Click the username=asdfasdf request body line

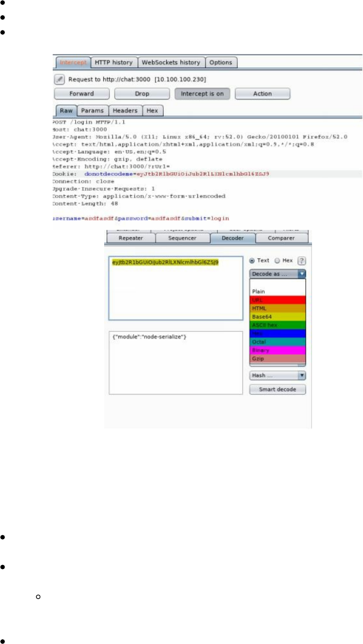point(140,218)
